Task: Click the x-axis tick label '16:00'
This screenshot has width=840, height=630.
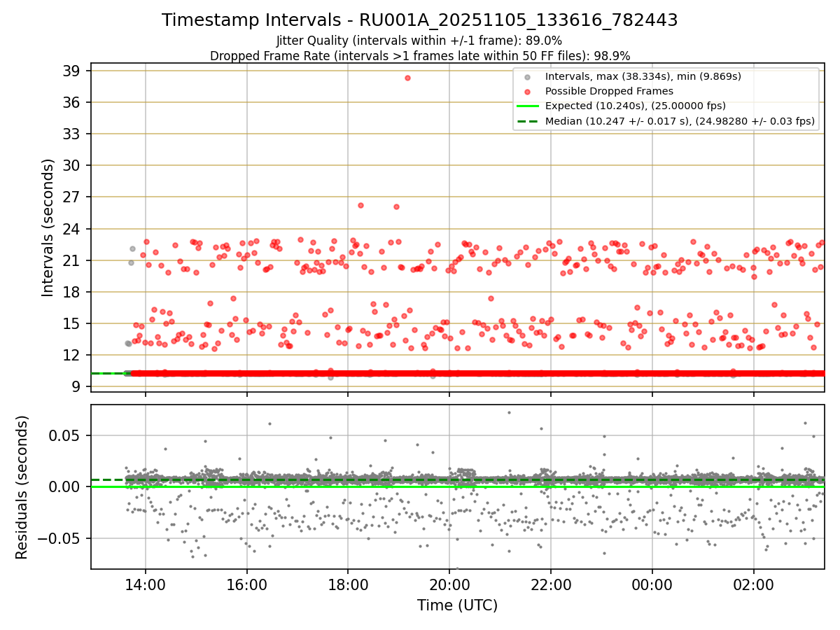Action: coord(247,583)
